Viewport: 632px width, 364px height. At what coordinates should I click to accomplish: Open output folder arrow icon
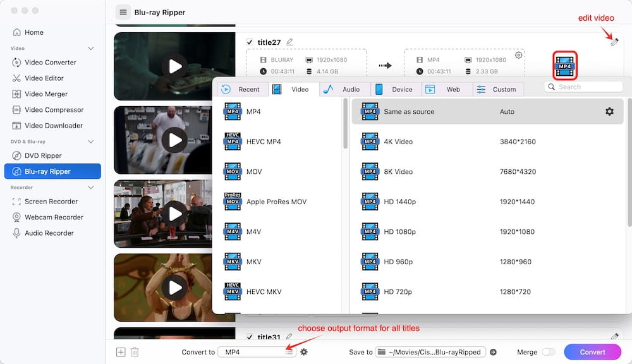(494, 352)
